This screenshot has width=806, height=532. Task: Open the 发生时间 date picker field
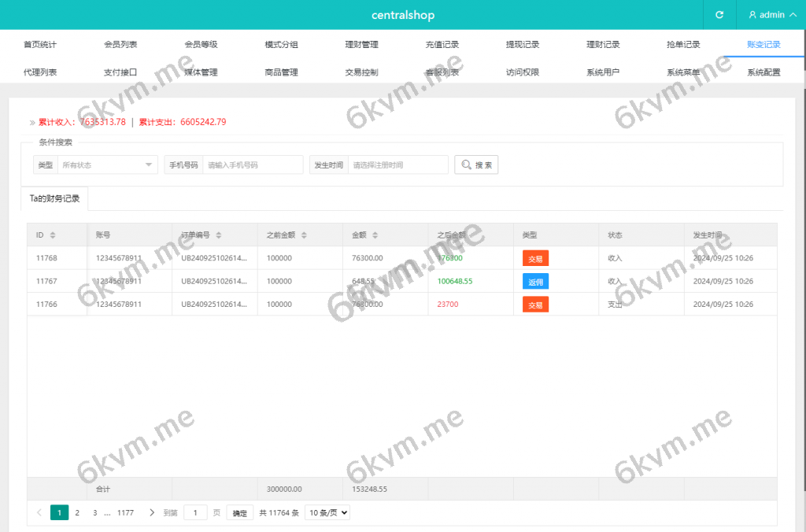pyautogui.click(x=397, y=165)
